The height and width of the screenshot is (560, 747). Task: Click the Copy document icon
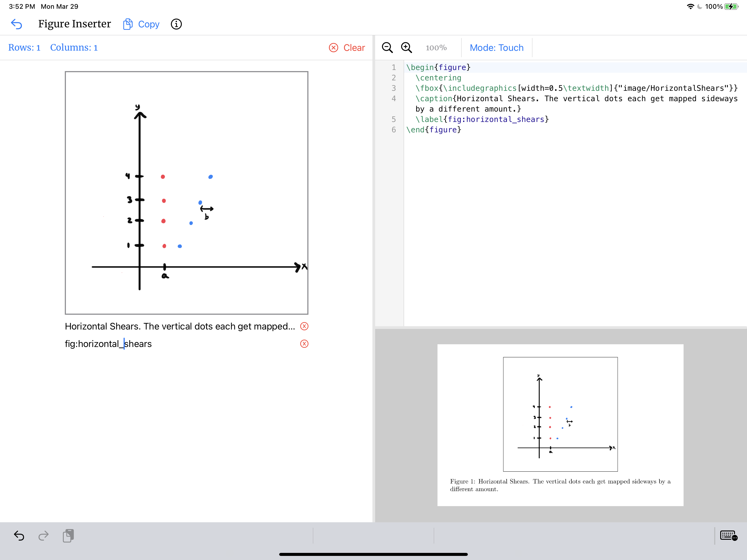[x=128, y=24]
